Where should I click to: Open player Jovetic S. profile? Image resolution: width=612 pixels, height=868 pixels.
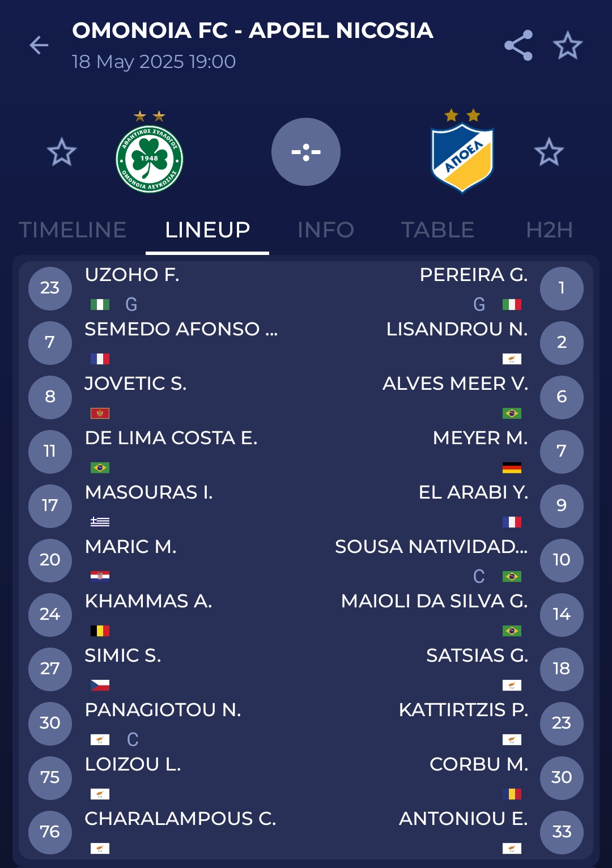point(136,384)
